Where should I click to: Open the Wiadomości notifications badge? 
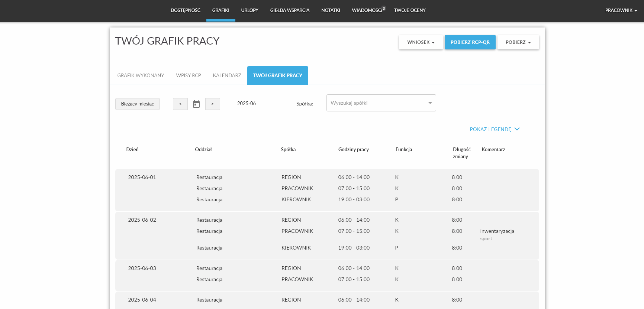click(x=384, y=8)
